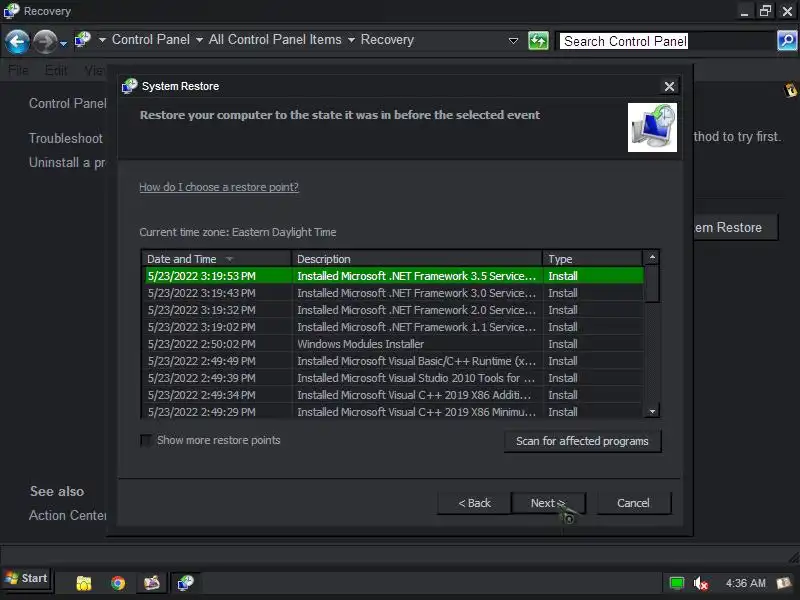Open Action Center under See also
This screenshot has height=600, width=800.
click(67, 515)
